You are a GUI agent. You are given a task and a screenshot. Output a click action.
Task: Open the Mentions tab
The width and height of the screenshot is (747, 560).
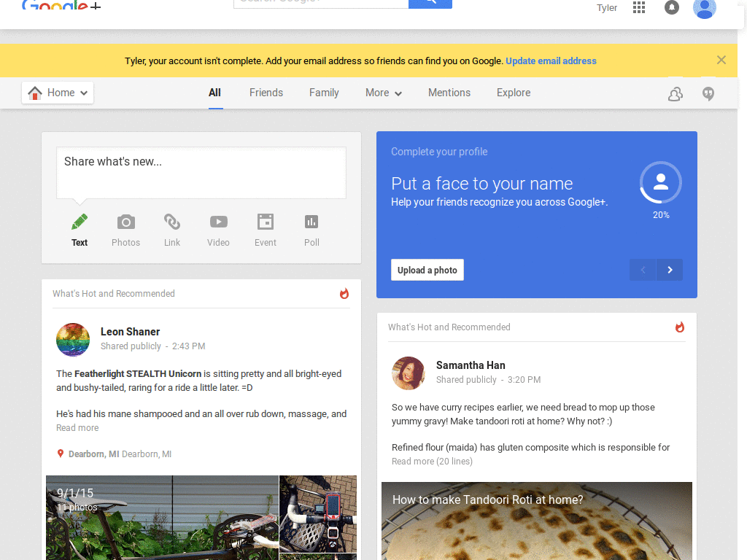449,93
